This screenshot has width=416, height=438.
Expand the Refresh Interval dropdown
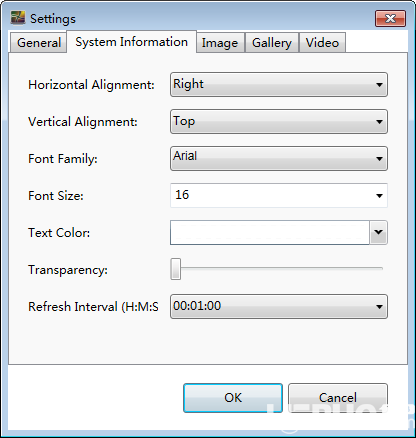coord(279,306)
